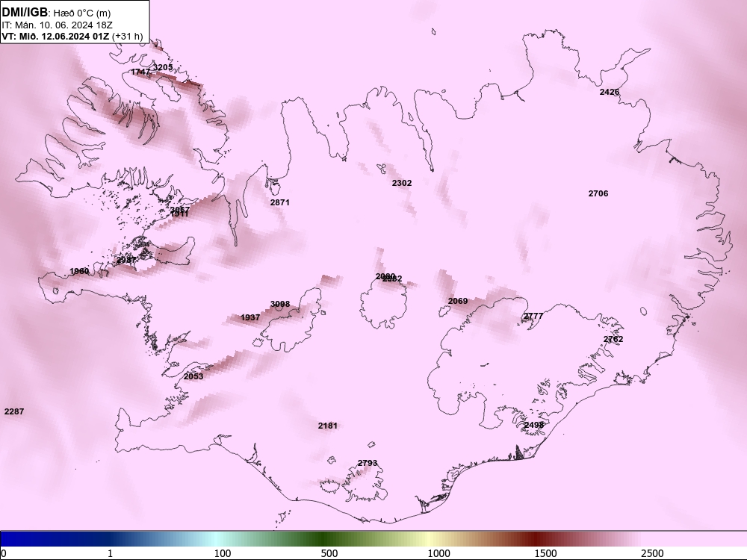Select the 2426 value in the northeast
Image resolution: width=747 pixels, height=560 pixels.
610,92
